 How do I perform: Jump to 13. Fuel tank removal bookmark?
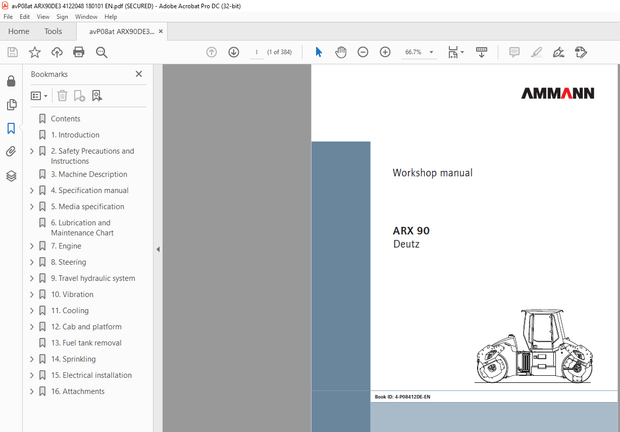pyautogui.click(x=86, y=343)
